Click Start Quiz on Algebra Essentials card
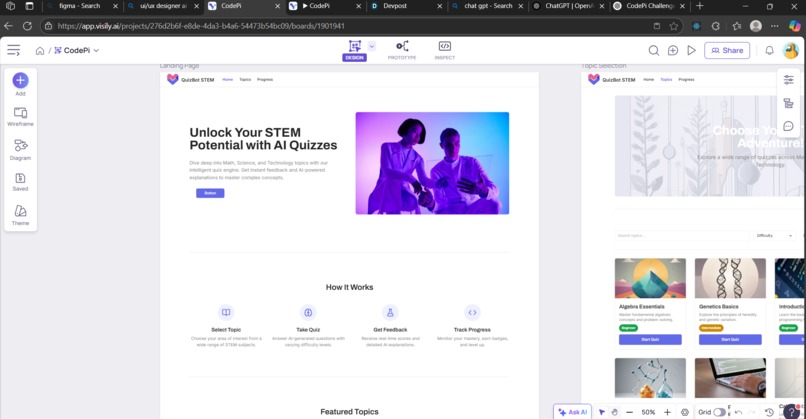 click(650, 339)
